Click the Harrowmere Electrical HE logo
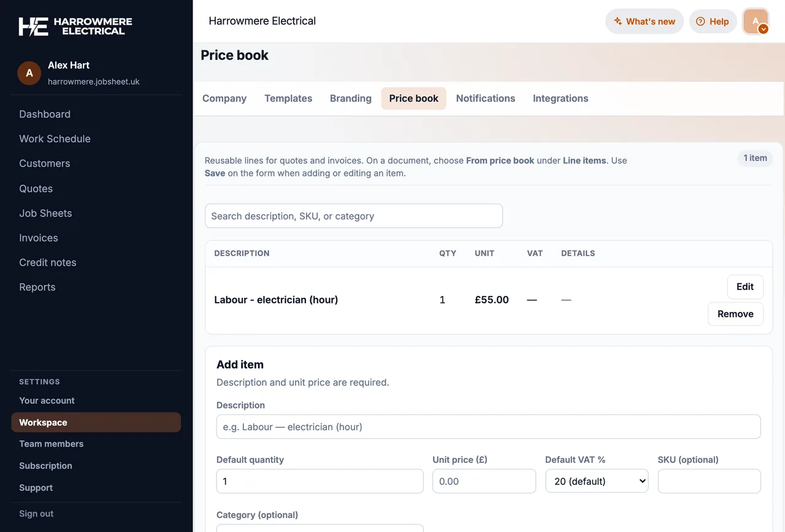The image size is (785, 532). pos(75,26)
